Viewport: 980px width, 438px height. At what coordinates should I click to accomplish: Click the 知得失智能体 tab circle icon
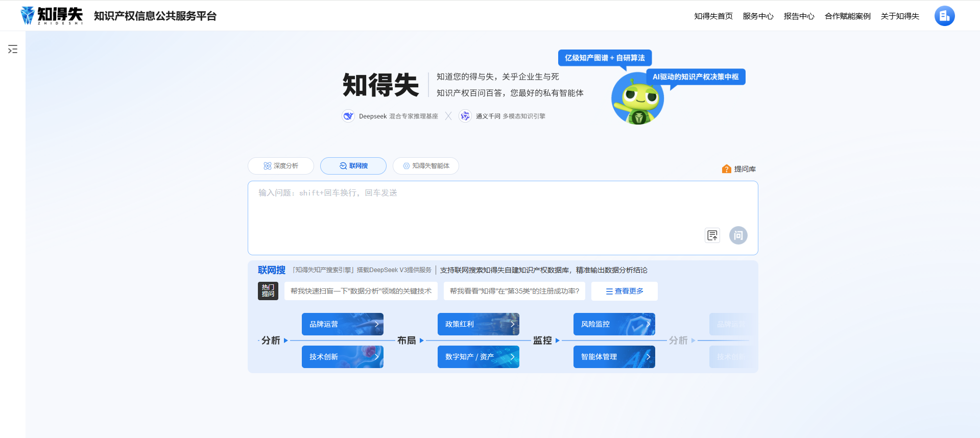pyautogui.click(x=407, y=166)
